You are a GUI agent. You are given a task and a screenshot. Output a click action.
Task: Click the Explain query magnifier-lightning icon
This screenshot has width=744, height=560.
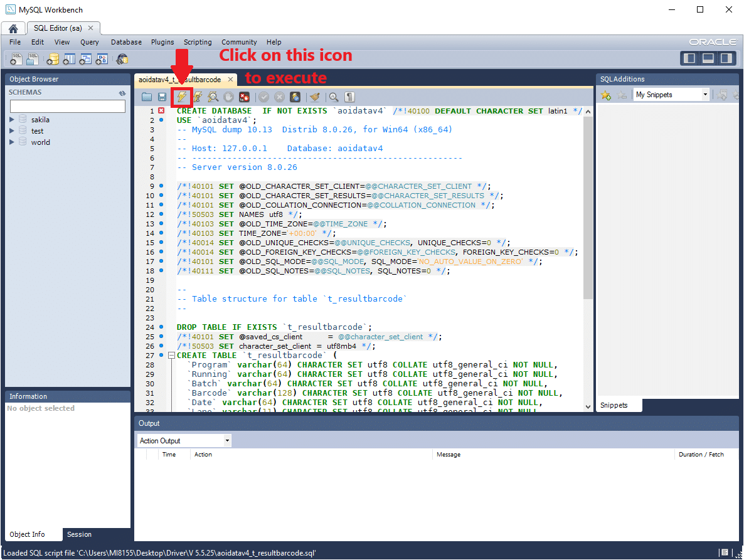(213, 97)
